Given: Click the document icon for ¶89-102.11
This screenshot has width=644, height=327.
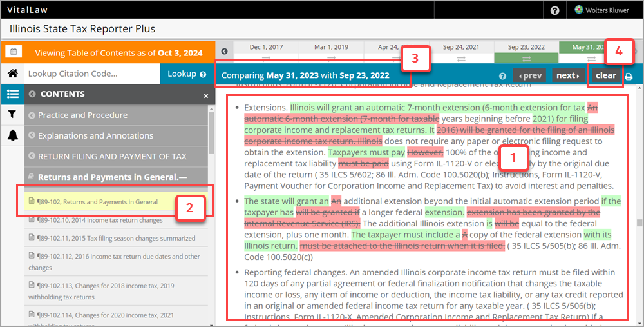Looking at the screenshot, I should (x=31, y=237).
